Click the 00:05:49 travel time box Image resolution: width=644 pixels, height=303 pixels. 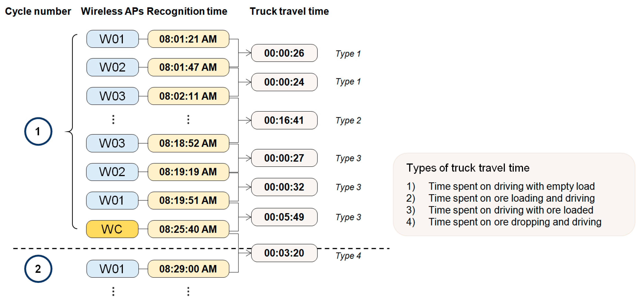(x=284, y=217)
